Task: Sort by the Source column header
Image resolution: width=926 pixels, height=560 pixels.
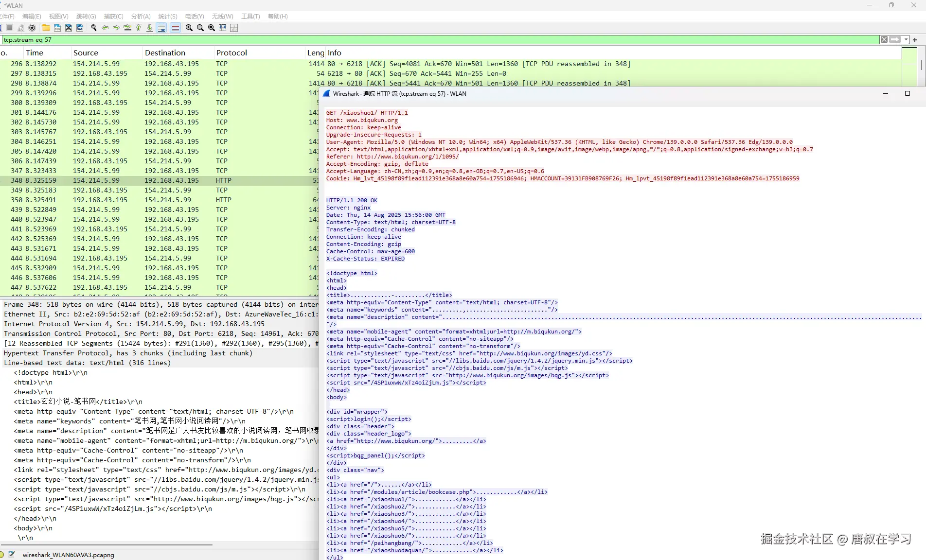Action: pyautogui.click(x=106, y=52)
